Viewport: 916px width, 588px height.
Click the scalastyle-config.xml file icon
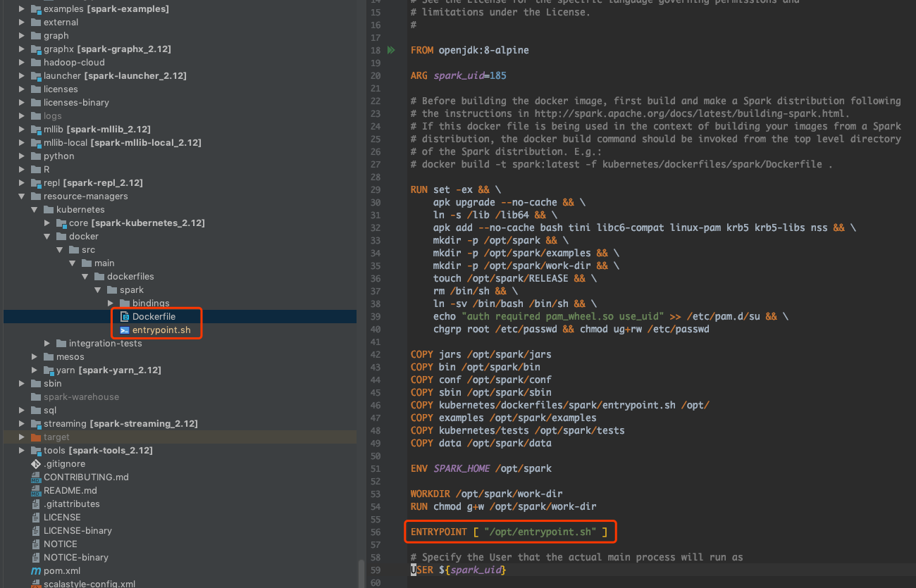click(36, 584)
